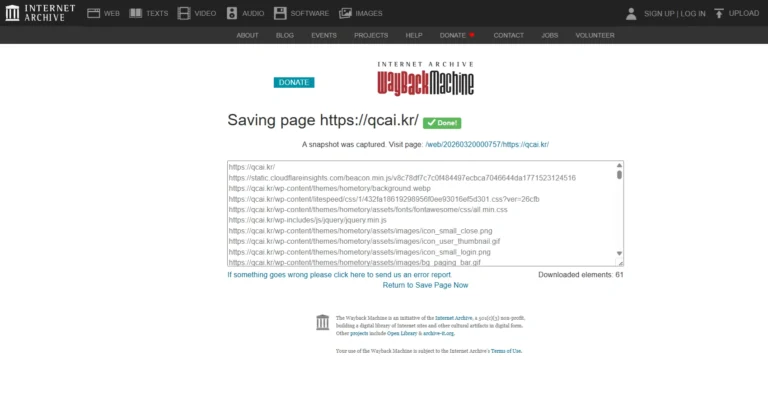Screen dimensions: 768x393
Task: Click the scroll down arrow of URL list
Action: coord(619,253)
